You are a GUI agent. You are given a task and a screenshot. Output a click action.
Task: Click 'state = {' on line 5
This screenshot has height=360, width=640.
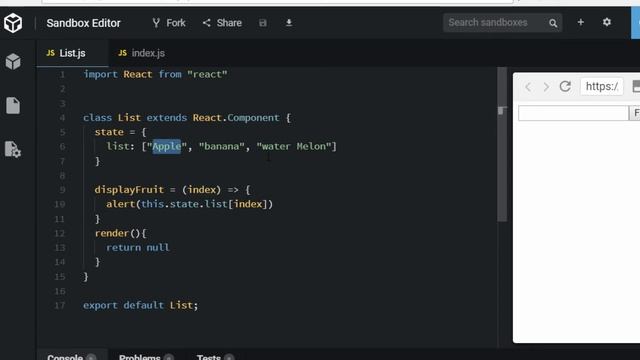120,132
